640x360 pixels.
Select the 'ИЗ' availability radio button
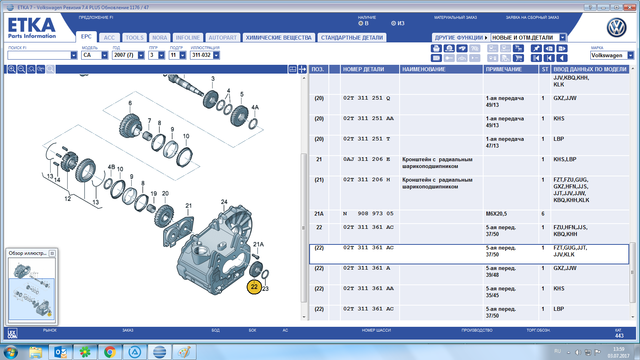[x=393, y=24]
